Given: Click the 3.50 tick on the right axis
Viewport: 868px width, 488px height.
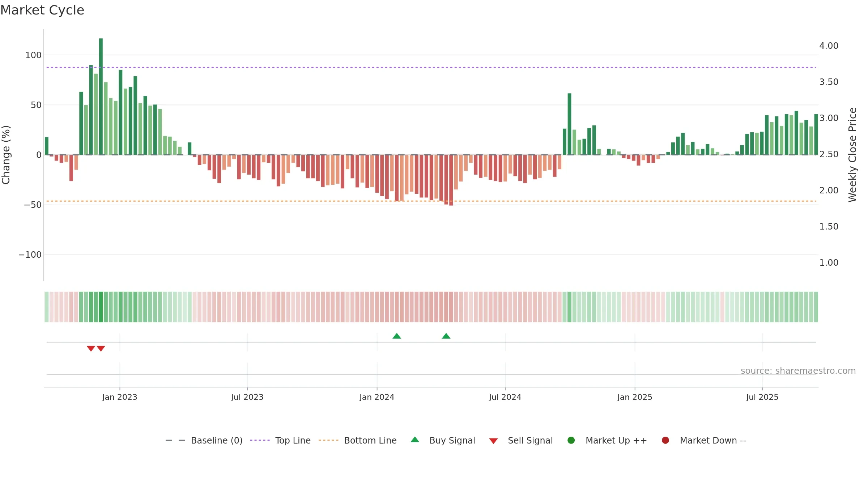Looking at the screenshot, I should 829,82.
